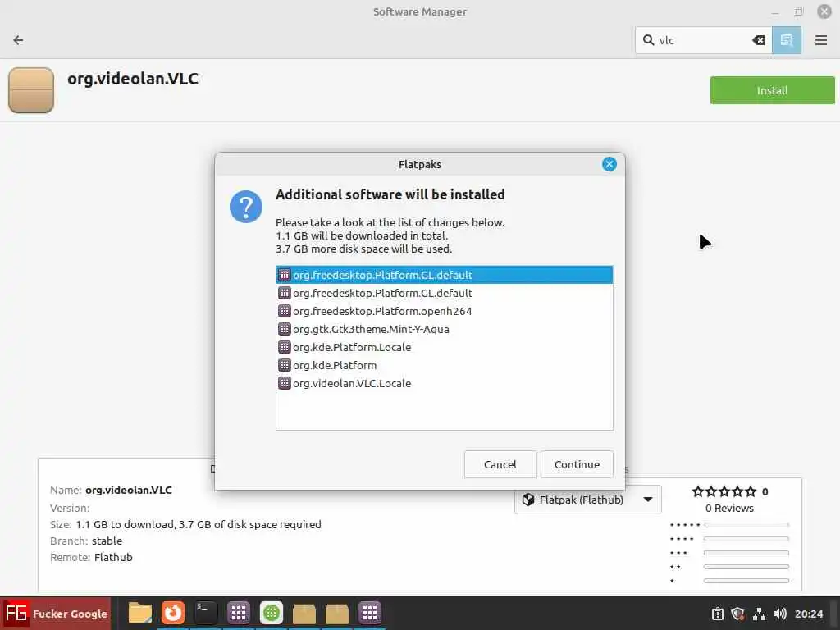The height and width of the screenshot is (630, 840).
Task: Launch Firefox from the taskbar
Action: [173, 613]
